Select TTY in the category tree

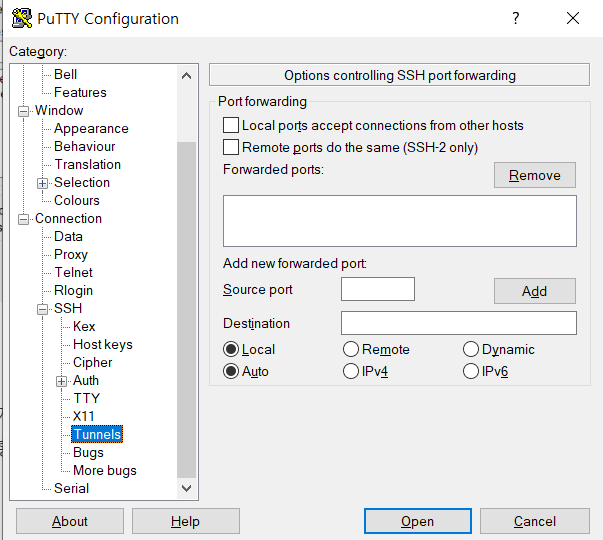pyautogui.click(x=87, y=398)
